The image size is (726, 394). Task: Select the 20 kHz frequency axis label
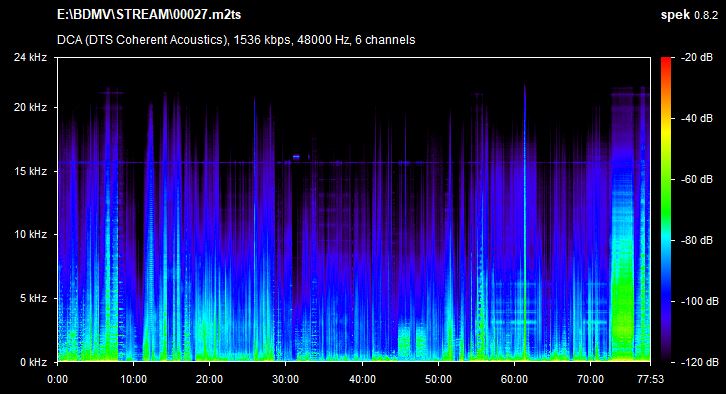point(31,107)
